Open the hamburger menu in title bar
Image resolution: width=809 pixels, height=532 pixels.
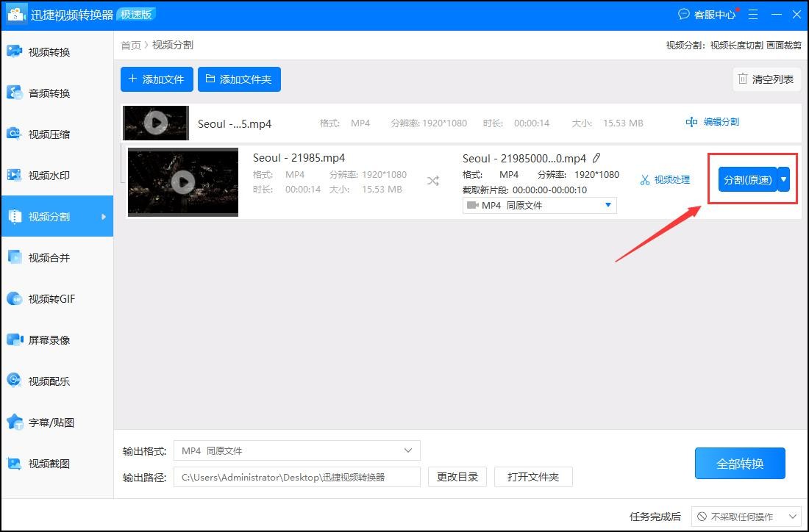point(753,14)
